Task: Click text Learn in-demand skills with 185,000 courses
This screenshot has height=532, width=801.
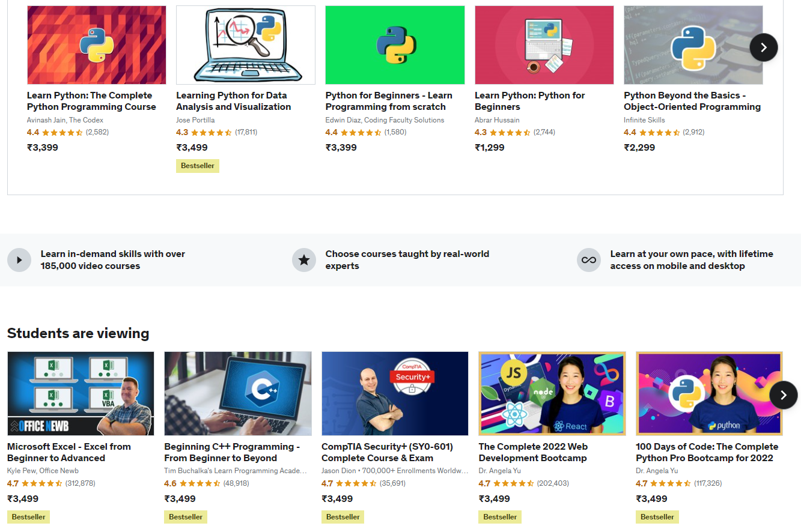Action: [113, 260]
